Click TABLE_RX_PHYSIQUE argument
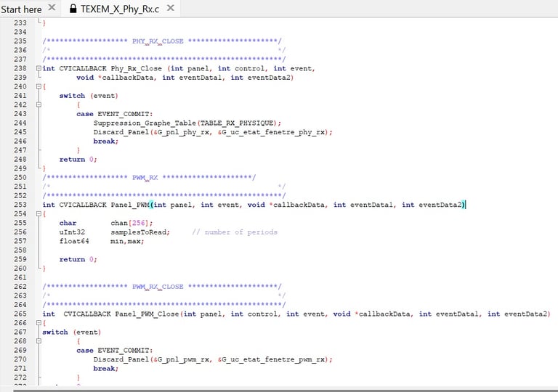Screen dimensions: 558x392 click(237, 123)
